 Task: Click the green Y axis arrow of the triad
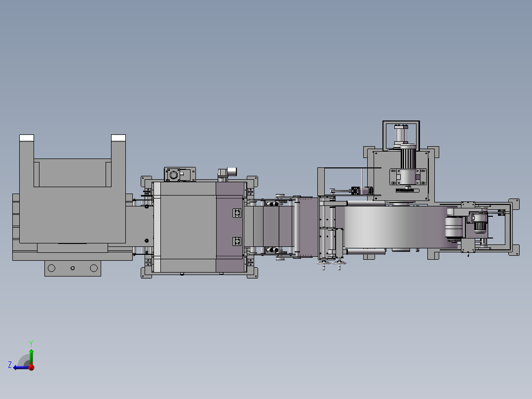tap(31, 356)
